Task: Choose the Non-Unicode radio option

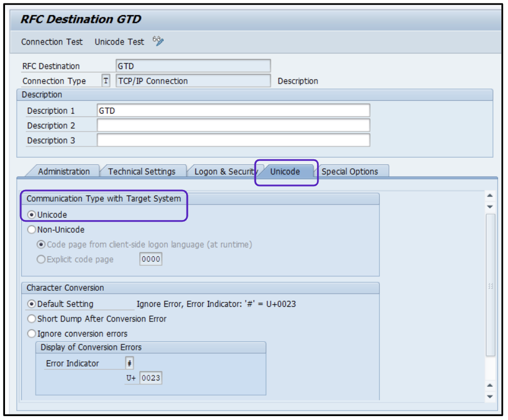Action: [32, 229]
